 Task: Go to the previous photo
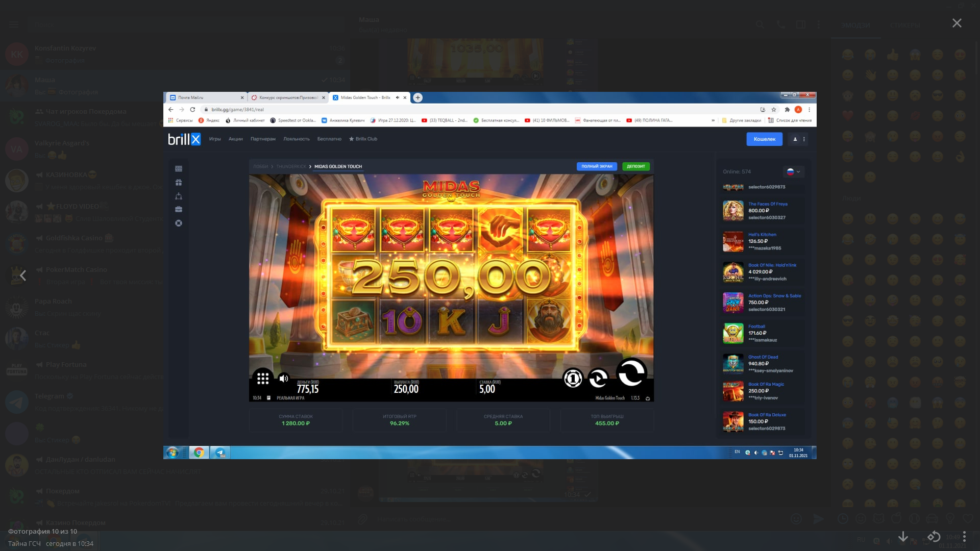tap(23, 275)
